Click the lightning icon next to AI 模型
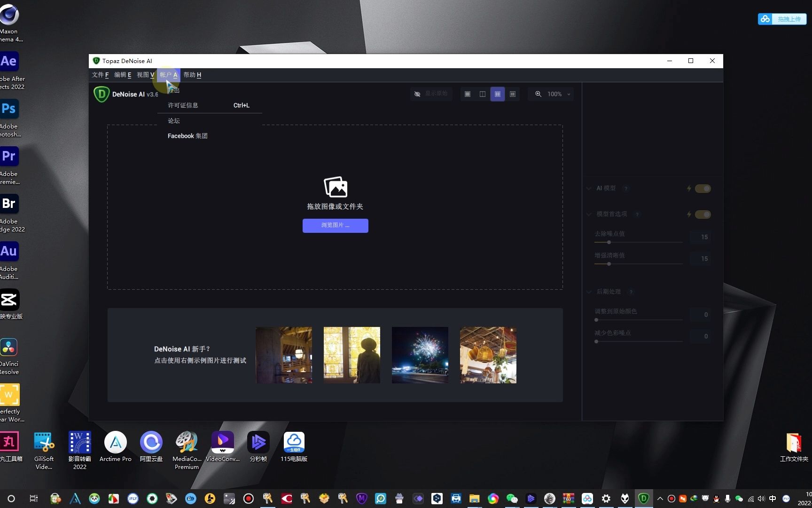 [x=689, y=189]
